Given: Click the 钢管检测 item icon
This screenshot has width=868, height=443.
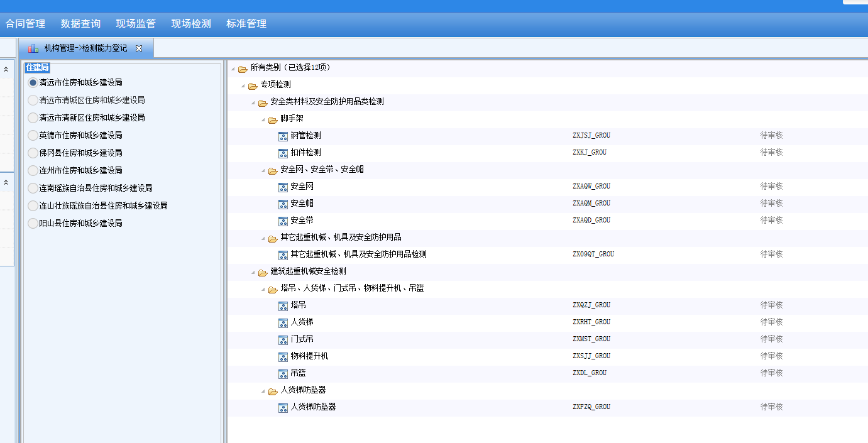Looking at the screenshot, I should pyautogui.click(x=283, y=136).
